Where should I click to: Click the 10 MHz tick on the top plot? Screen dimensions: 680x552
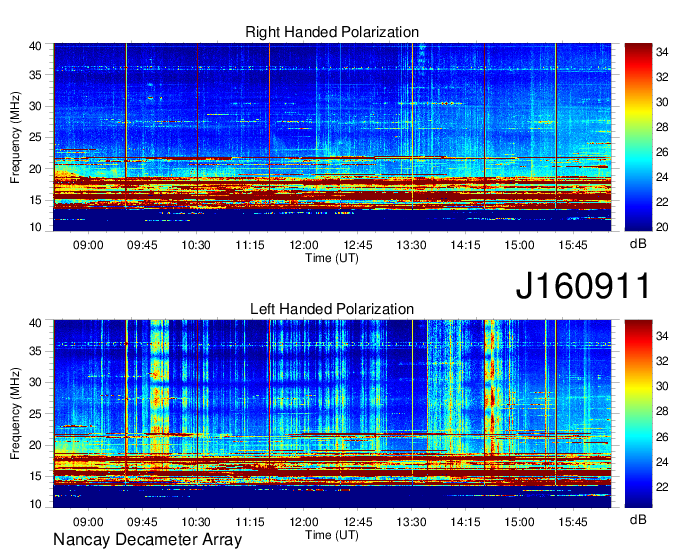(35, 227)
